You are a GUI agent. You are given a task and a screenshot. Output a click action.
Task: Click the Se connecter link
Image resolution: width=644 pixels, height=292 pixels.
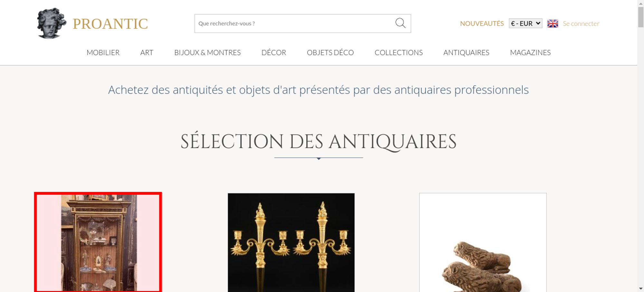pos(581,23)
